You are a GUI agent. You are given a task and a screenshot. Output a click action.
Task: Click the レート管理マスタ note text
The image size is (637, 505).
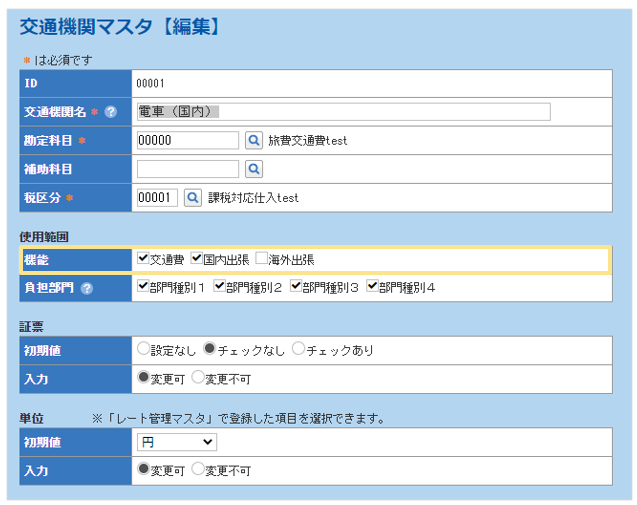click(238, 418)
